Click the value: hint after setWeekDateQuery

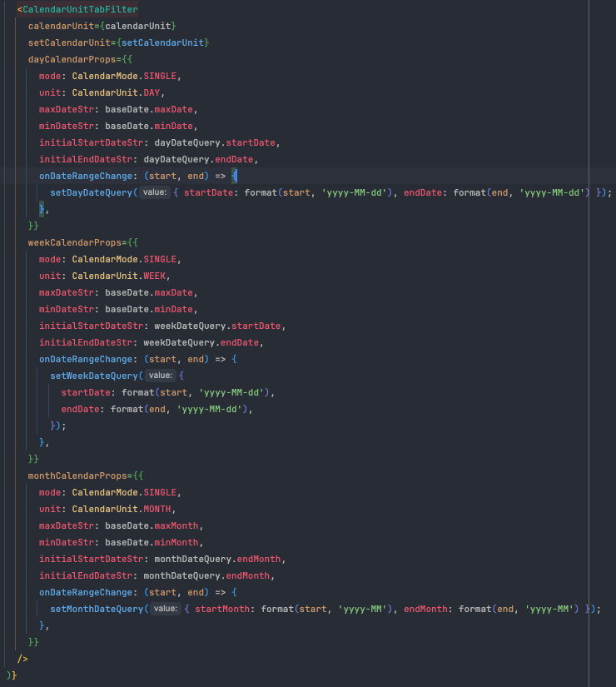161,375
